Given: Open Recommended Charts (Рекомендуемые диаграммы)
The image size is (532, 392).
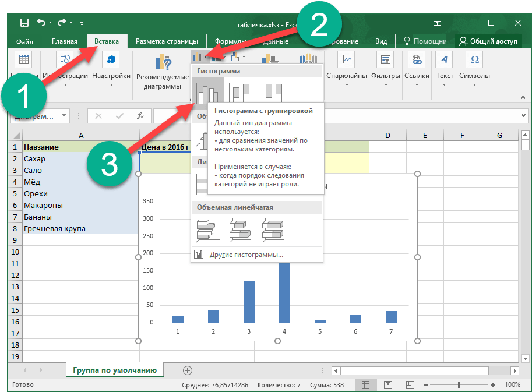Looking at the screenshot, I should tap(163, 72).
